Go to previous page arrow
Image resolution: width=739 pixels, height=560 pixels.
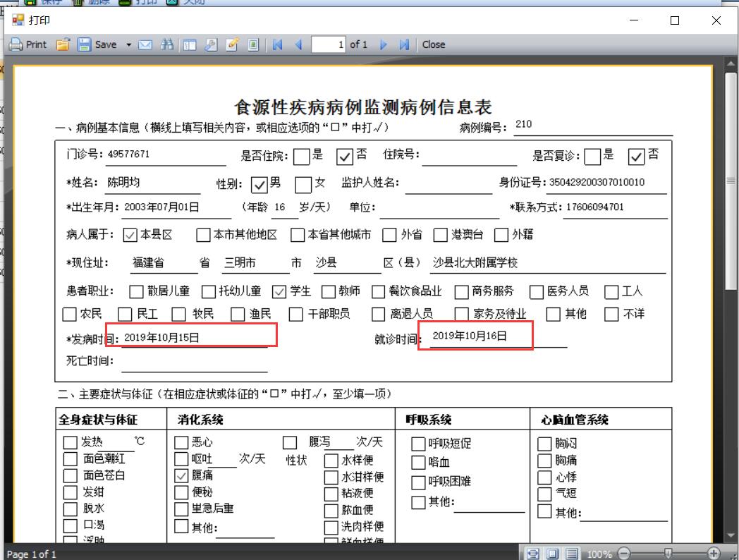point(298,44)
